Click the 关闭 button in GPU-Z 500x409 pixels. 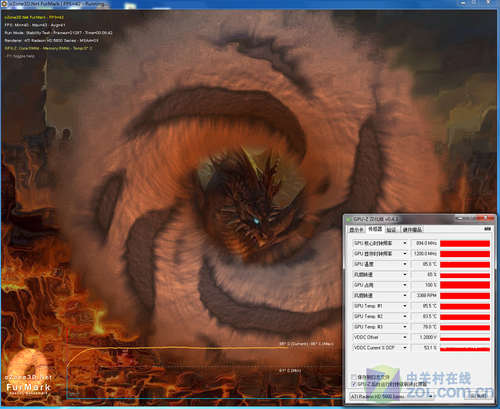478,395
